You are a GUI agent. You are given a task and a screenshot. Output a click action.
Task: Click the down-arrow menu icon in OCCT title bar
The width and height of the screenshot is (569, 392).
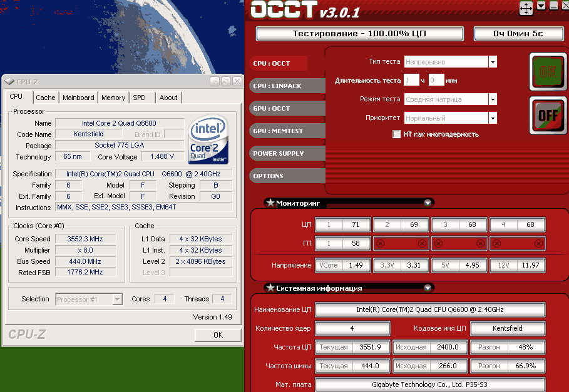(x=541, y=6)
